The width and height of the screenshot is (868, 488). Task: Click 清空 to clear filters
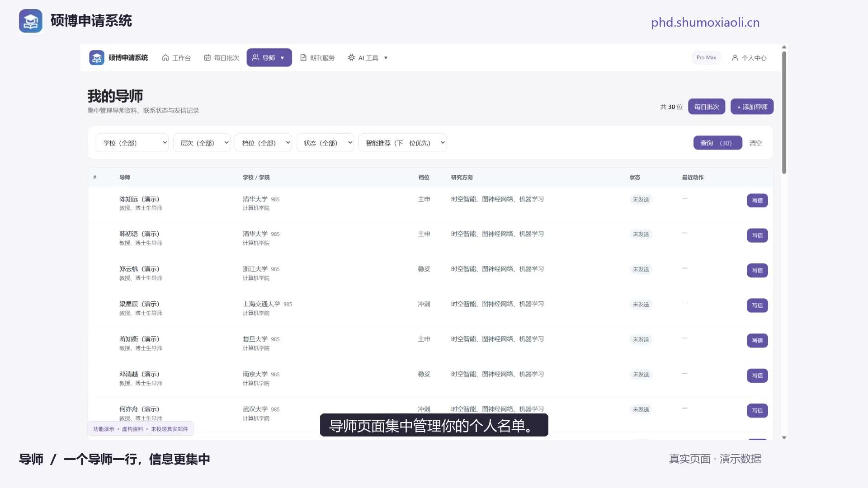tap(755, 143)
